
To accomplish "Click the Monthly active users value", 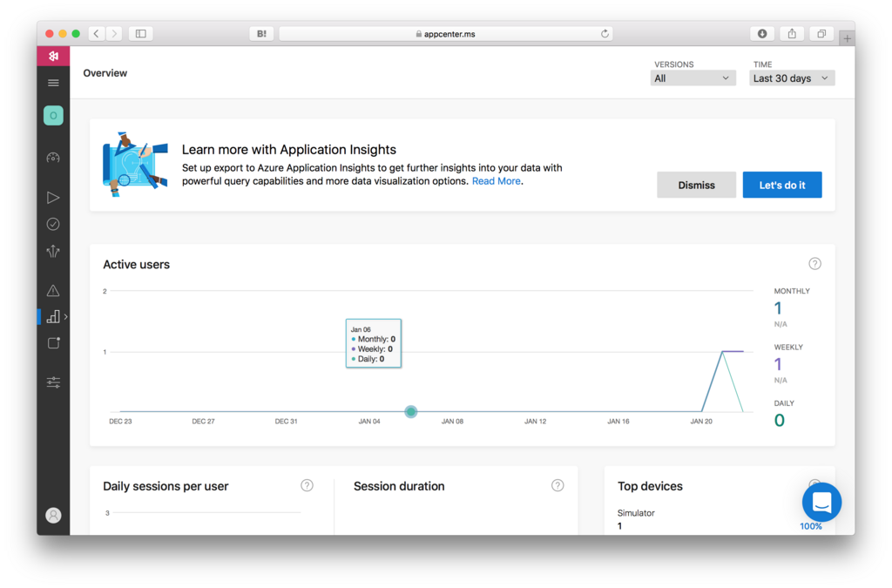I will click(778, 308).
